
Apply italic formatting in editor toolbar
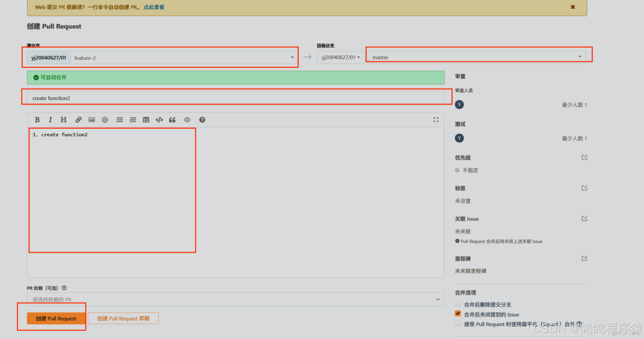[50, 120]
